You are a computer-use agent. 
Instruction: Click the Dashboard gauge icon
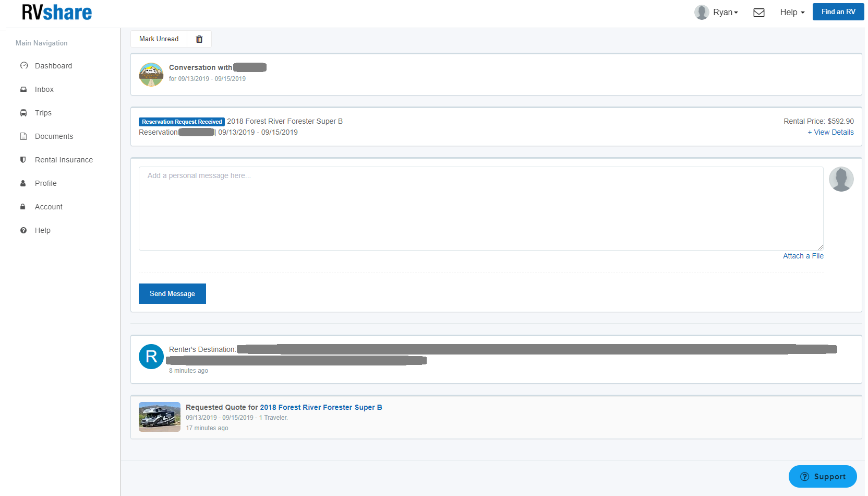coord(24,66)
